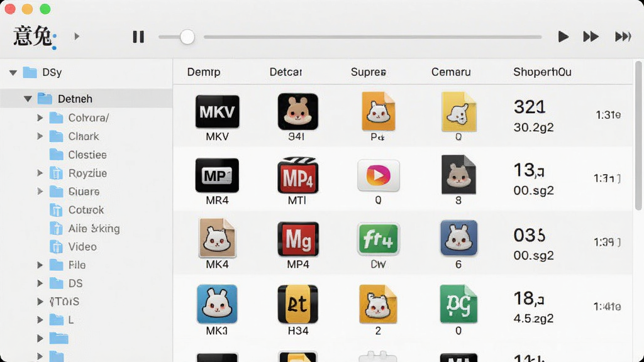Image resolution: width=644 pixels, height=362 pixels.
Task: Click the DSy folder icon
Action: point(30,72)
